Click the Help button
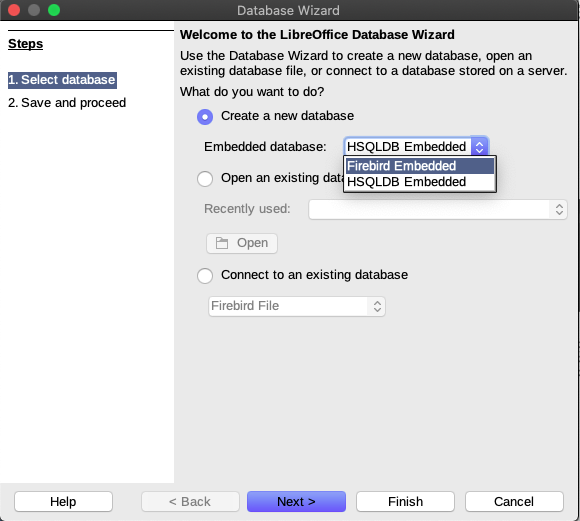This screenshot has width=580, height=521. (63, 502)
